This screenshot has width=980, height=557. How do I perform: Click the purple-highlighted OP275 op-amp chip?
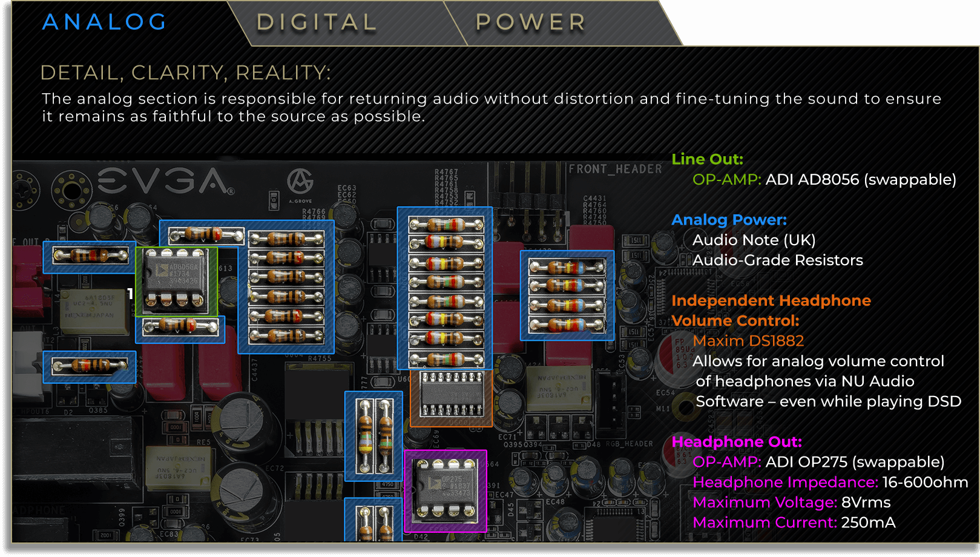point(446,490)
